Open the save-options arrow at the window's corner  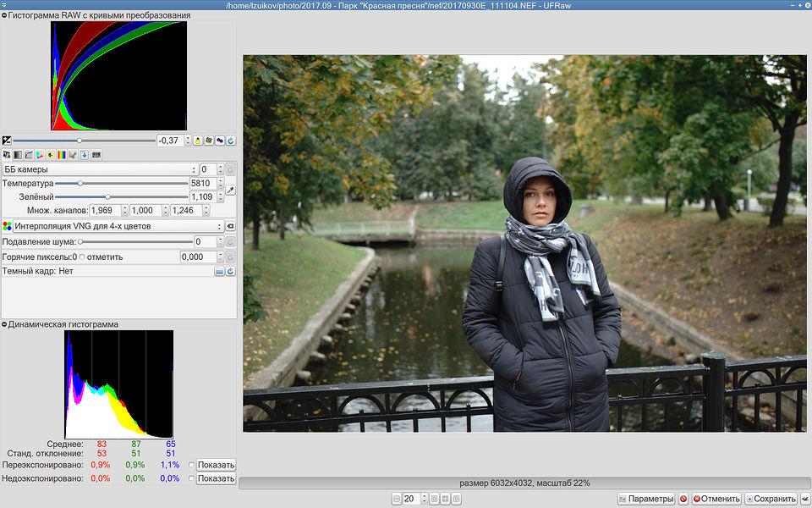[x=804, y=499]
